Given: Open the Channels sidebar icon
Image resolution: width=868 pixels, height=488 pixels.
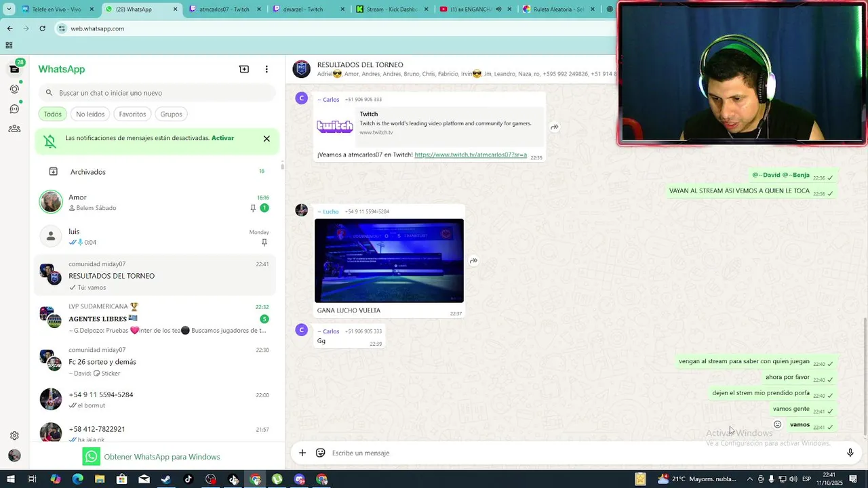Looking at the screenshot, I should coord(14,108).
